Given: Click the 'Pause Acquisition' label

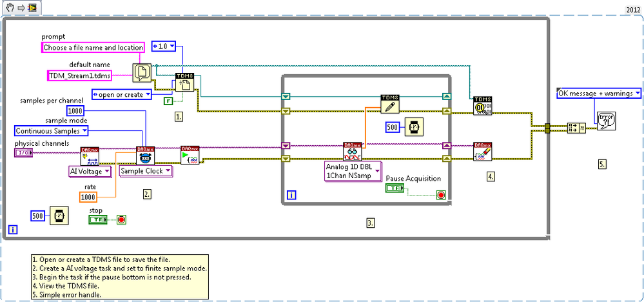Looking at the screenshot, I should tap(414, 178).
